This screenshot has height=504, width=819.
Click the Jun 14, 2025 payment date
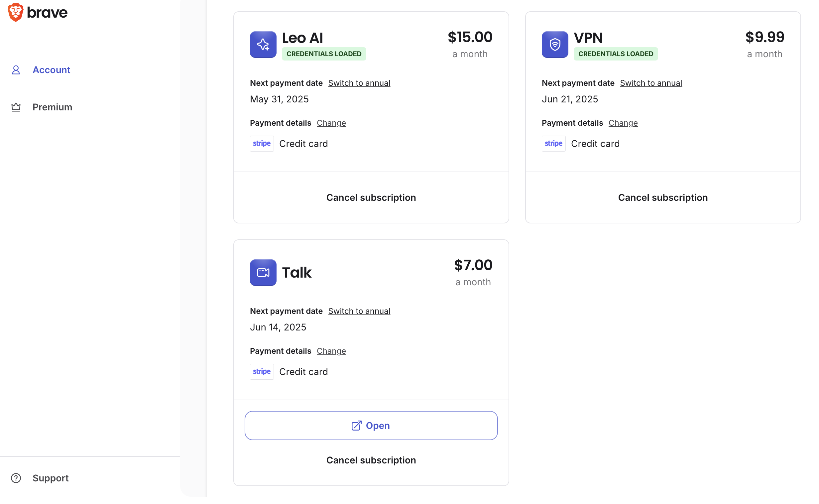tap(278, 327)
